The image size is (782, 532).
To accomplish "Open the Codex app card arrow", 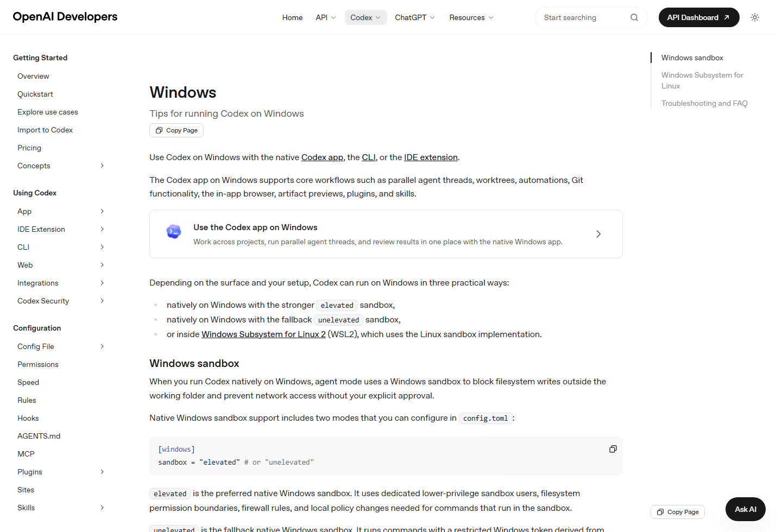I will 598,234.
